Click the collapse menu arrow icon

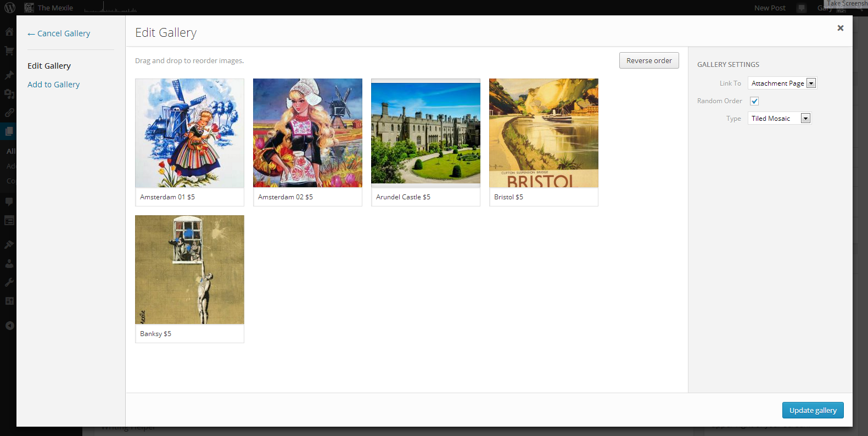[x=9, y=326]
